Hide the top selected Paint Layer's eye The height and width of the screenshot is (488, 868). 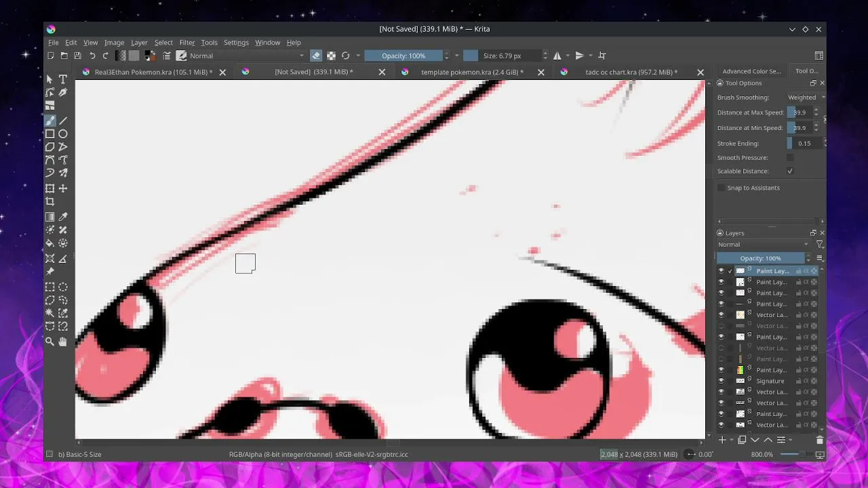click(721, 271)
